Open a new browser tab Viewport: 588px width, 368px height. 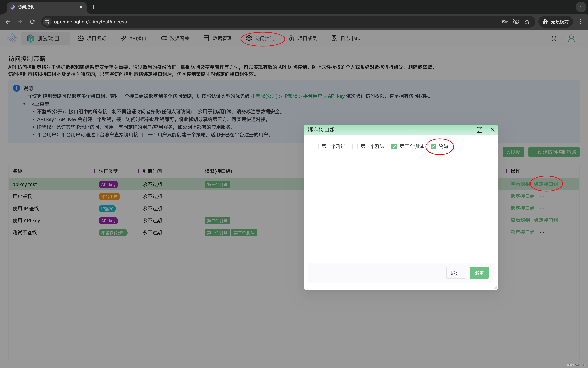click(94, 7)
